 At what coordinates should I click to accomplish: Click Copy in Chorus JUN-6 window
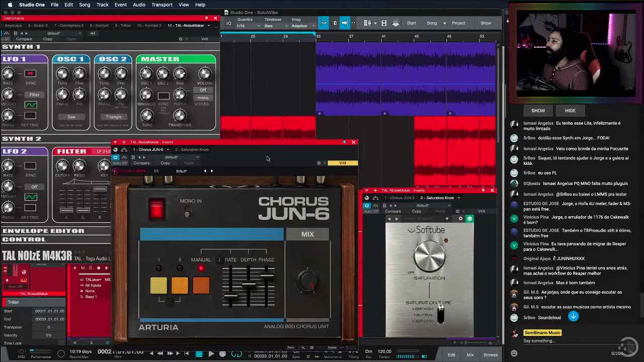pyautogui.click(x=165, y=163)
